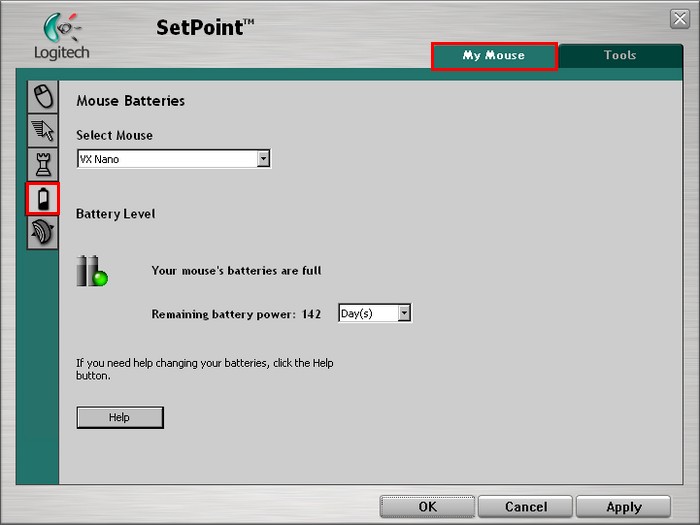Click the remaining battery power value 142

tap(311, 314)
